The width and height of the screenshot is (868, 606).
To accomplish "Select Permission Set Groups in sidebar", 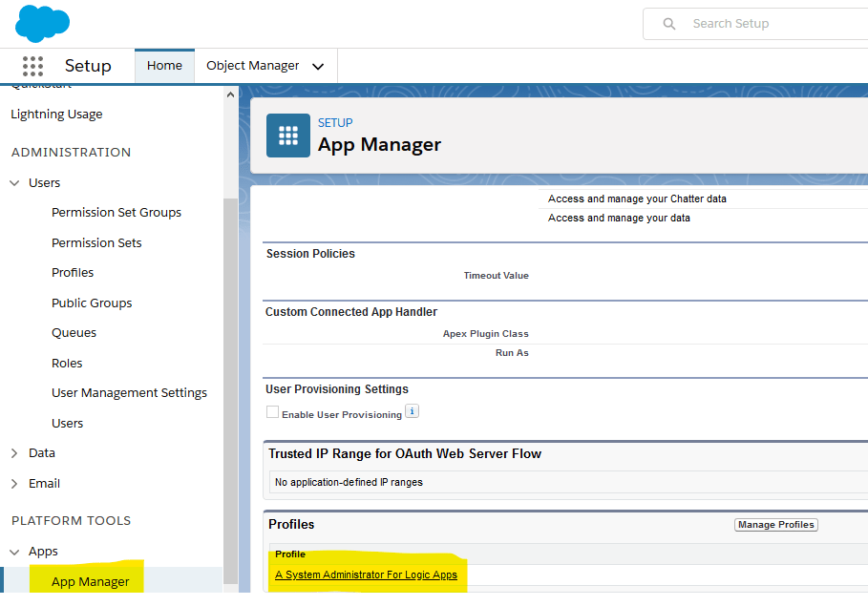I will coord(116,213).
